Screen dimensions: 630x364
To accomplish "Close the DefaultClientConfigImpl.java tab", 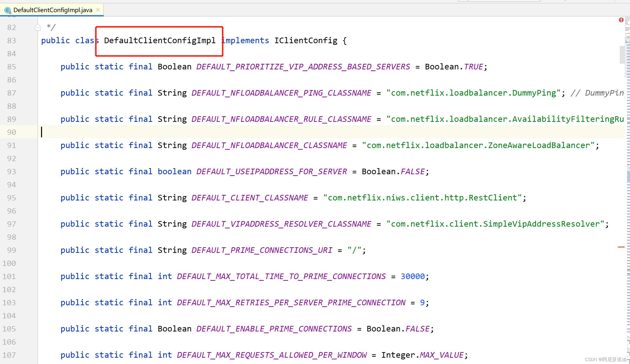I will tap(98, 10).
